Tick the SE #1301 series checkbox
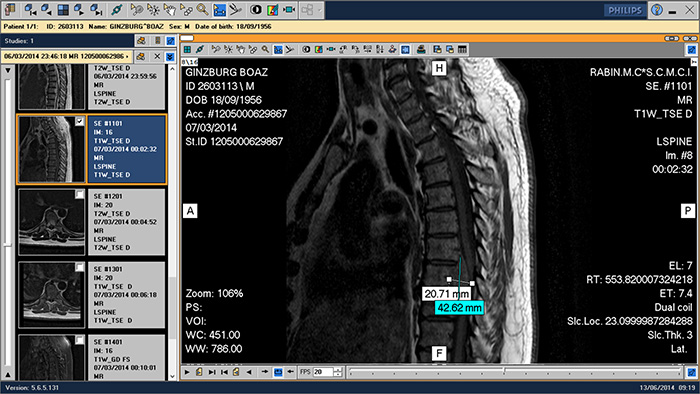The width and height of the screenshot is (700, 394). coord(79,267)
